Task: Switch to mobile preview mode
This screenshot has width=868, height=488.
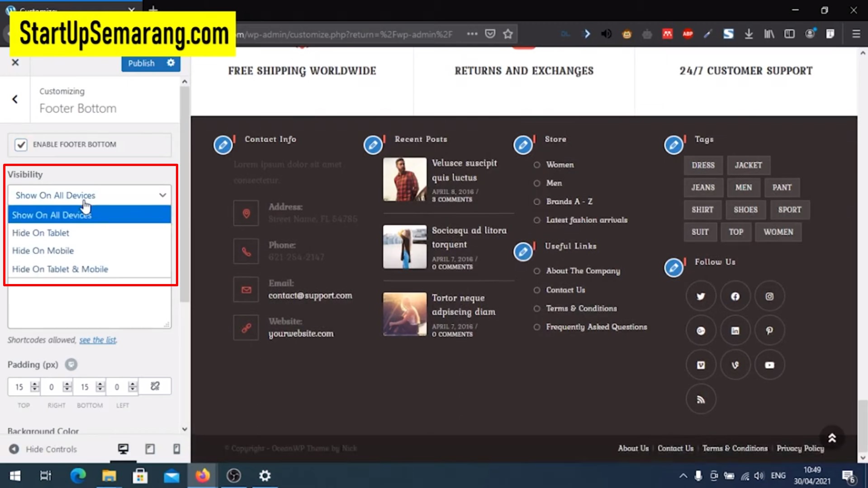Action: point(176,449)
